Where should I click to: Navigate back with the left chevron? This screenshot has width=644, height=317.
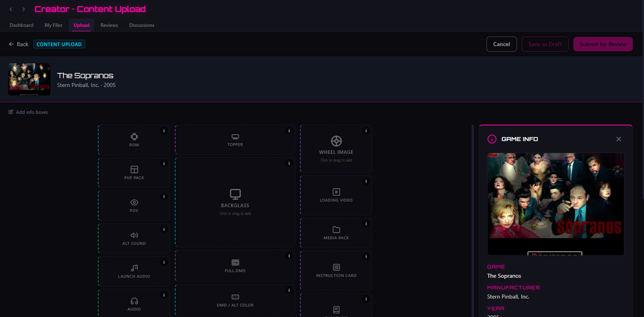[x=11, y=9]
